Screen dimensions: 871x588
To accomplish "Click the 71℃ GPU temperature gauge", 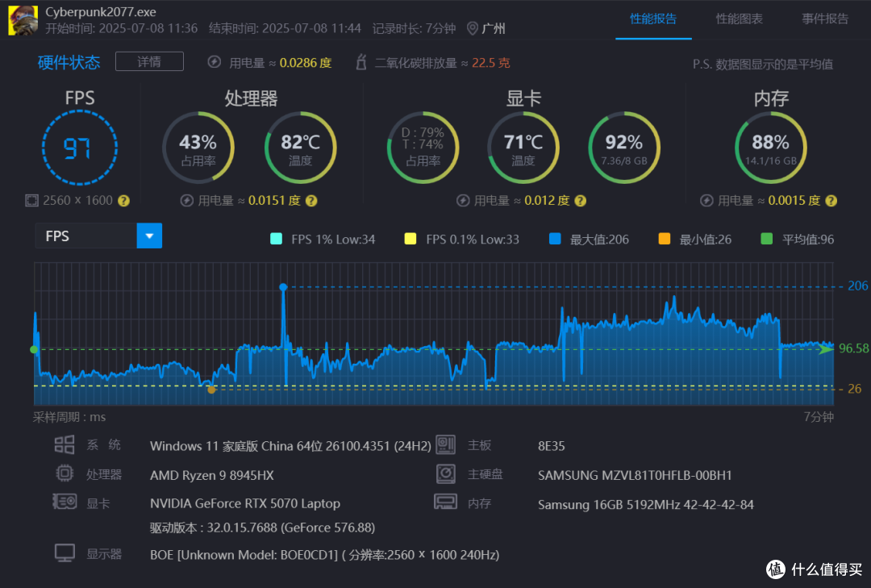I will click(x=523, y=148).
